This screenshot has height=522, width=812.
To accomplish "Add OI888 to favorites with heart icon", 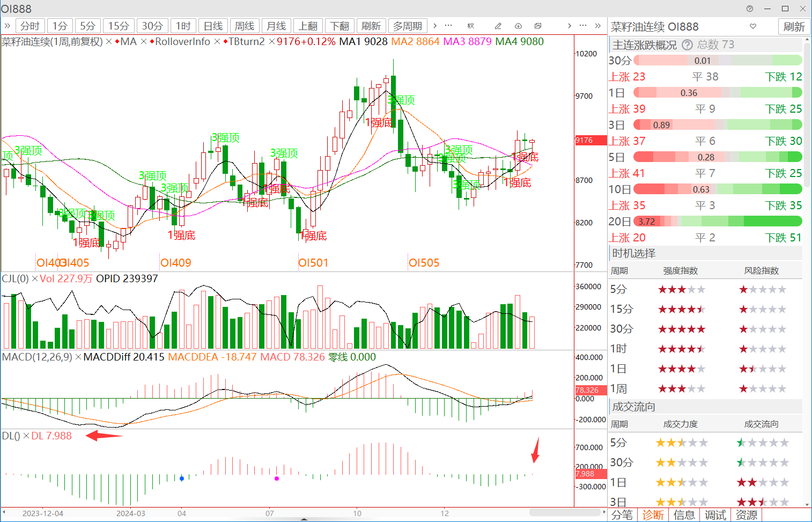I will click(753, 26).
